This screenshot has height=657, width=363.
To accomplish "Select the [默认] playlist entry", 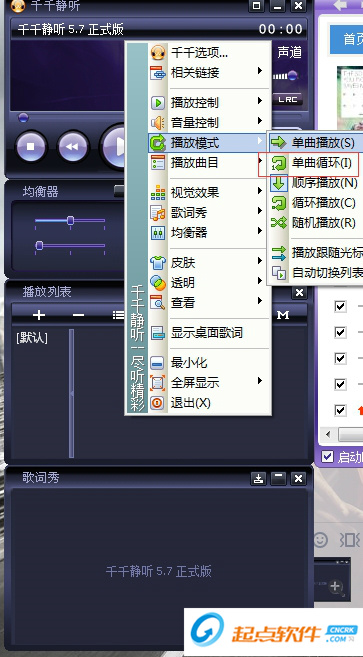I will pyautogui.click(x=32, y=338).
